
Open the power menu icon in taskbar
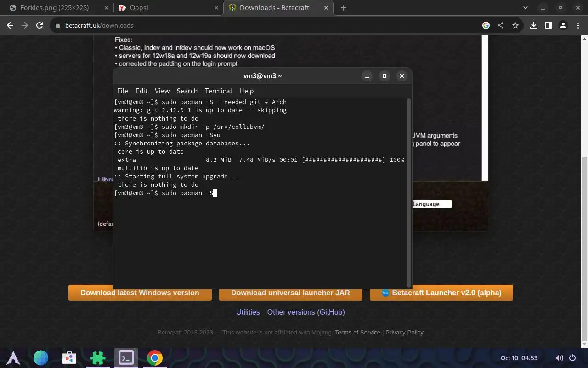tap(572, 357)
